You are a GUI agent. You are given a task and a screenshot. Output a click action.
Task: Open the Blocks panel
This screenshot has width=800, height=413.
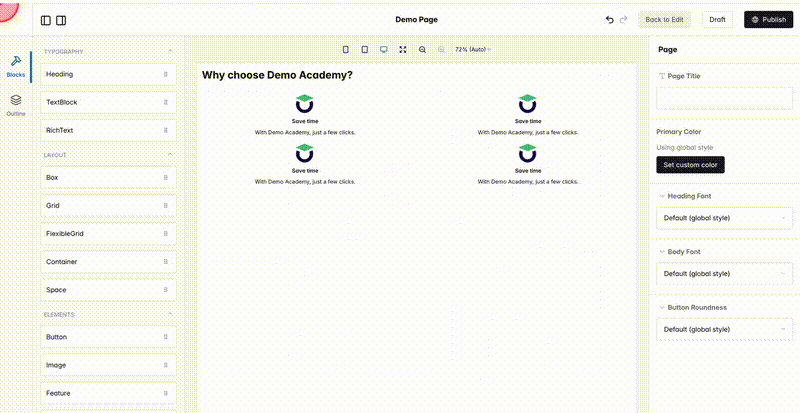click(16, 66)
